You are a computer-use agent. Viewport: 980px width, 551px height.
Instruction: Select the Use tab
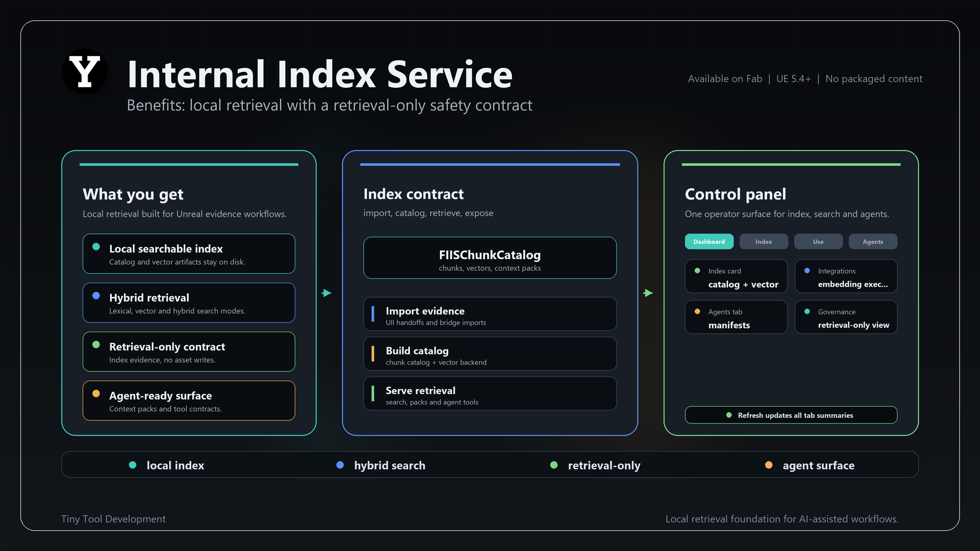(x=818, y=242)
